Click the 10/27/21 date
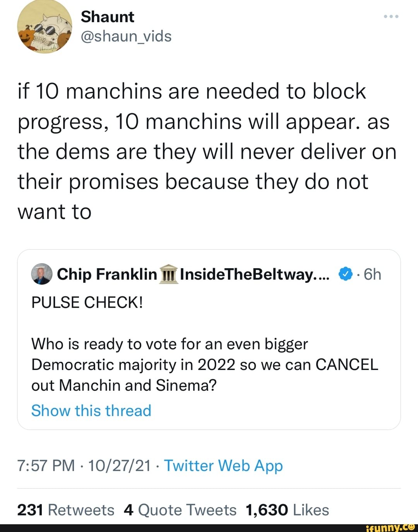The image size is (418, 532). tap(119, 465)
